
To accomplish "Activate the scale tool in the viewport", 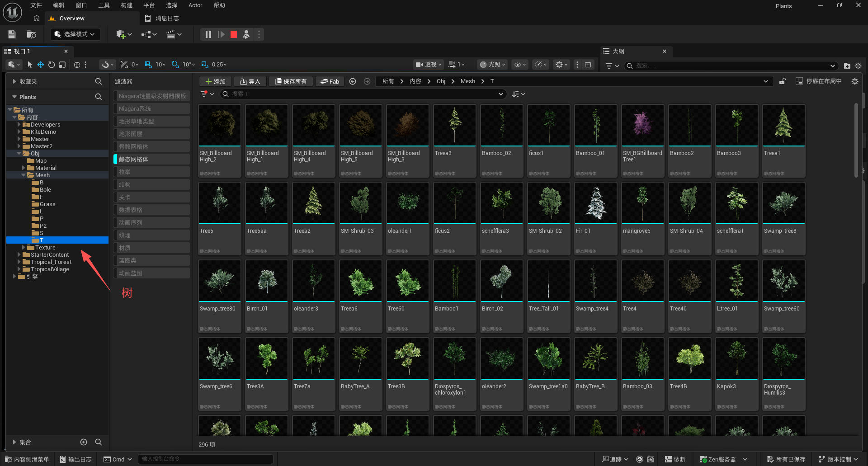I will pyautogui.click(x=62, y=65).
